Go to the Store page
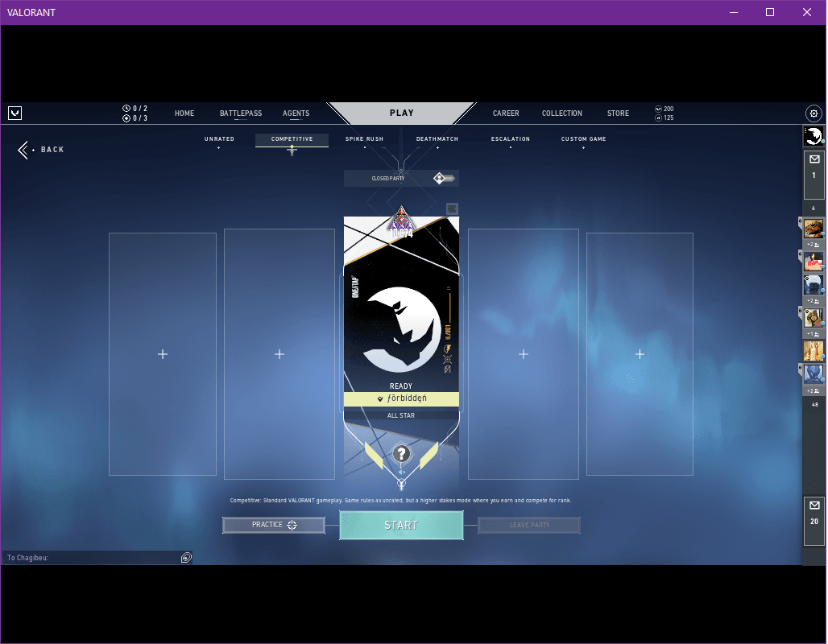Screen dimensions: 828x644 click(618, 114)
